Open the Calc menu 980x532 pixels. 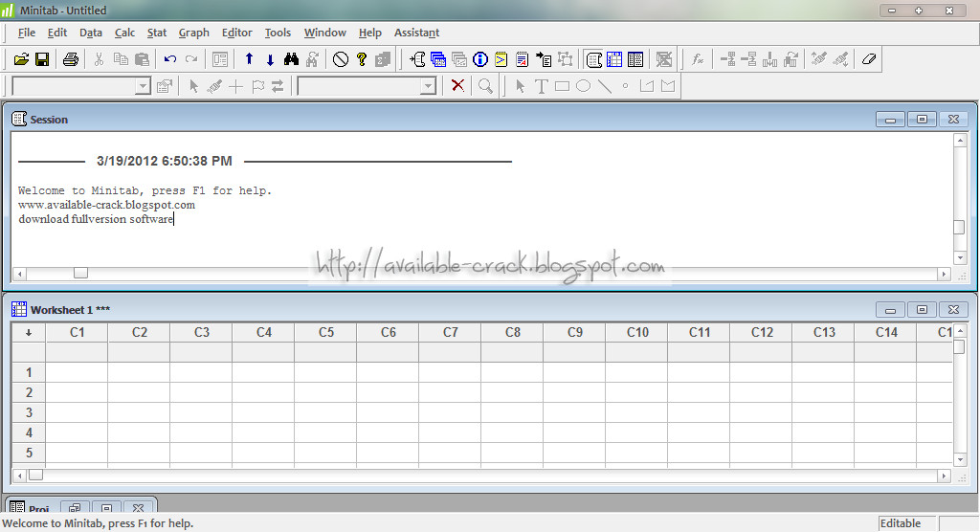124,33
